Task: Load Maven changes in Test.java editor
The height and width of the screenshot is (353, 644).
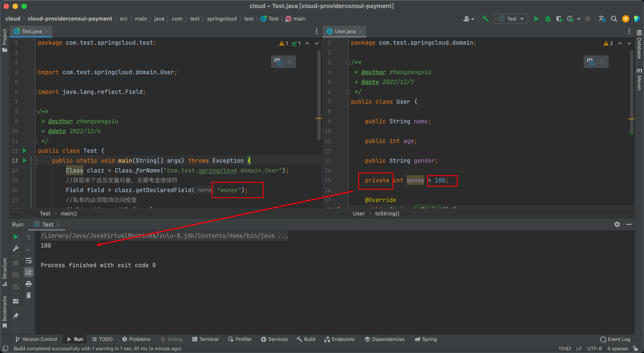Action: [x=278, y=61]
